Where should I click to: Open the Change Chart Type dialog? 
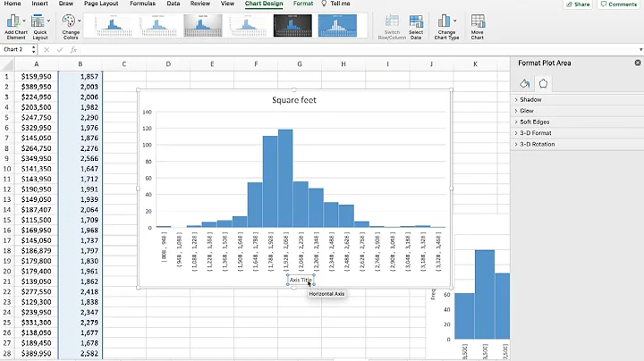(446, 27)
